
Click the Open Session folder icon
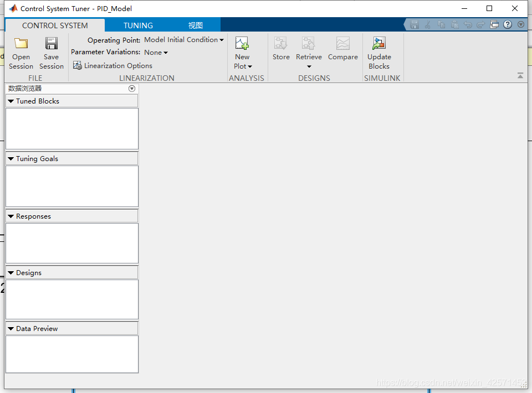click(21, 43)
